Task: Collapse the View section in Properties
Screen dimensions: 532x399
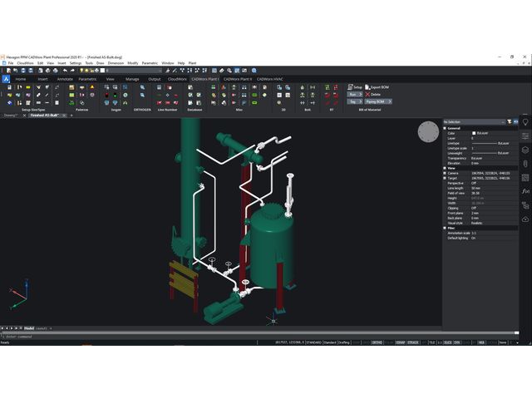Action: tap(445, 168)
